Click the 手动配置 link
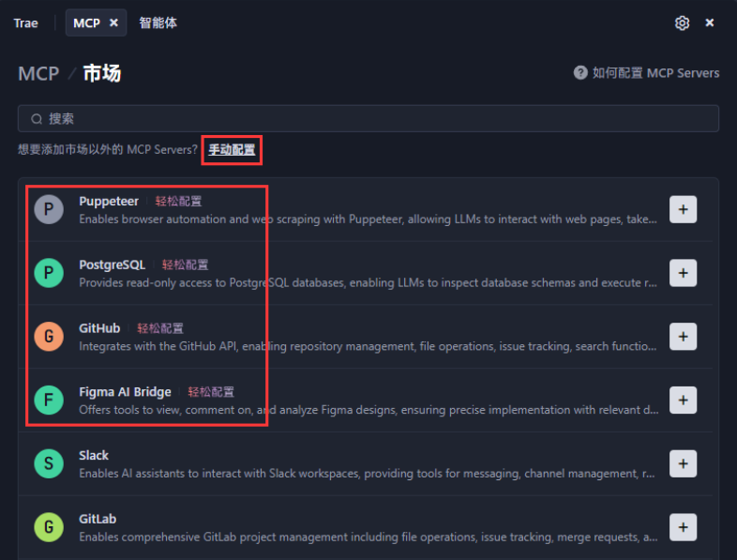 [x=232, y=150]
